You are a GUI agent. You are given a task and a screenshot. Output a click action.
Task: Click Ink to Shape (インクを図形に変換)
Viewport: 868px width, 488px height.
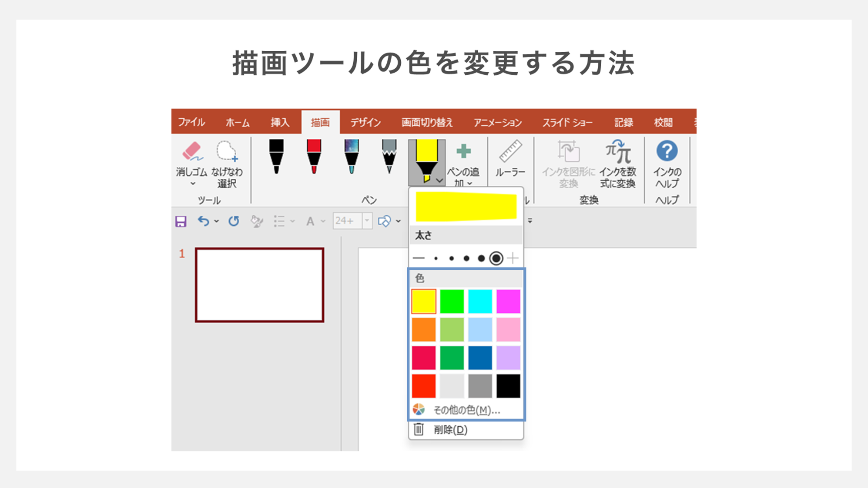568,164
